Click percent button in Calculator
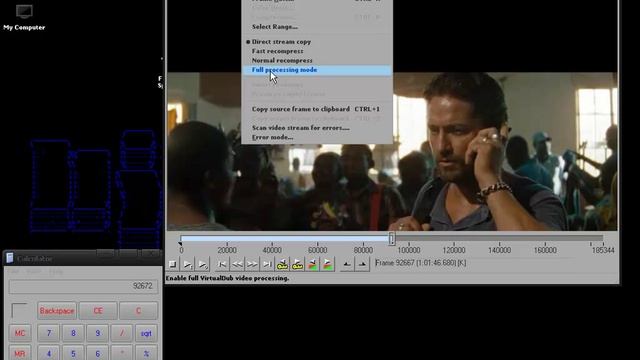 tap(146, 353)
